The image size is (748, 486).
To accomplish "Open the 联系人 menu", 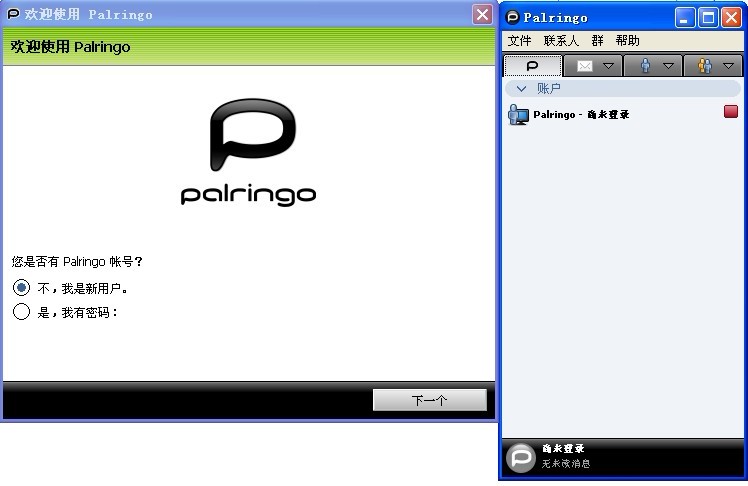I will (x=561, y=41).
